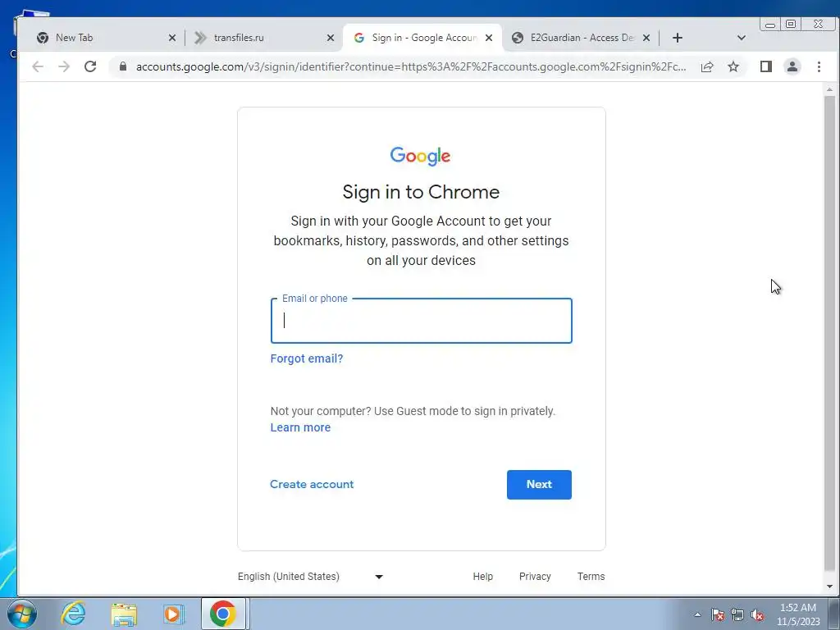Show hidden system tray icons arrow
Screen dimensions: 840x630
tap(697, 614)
